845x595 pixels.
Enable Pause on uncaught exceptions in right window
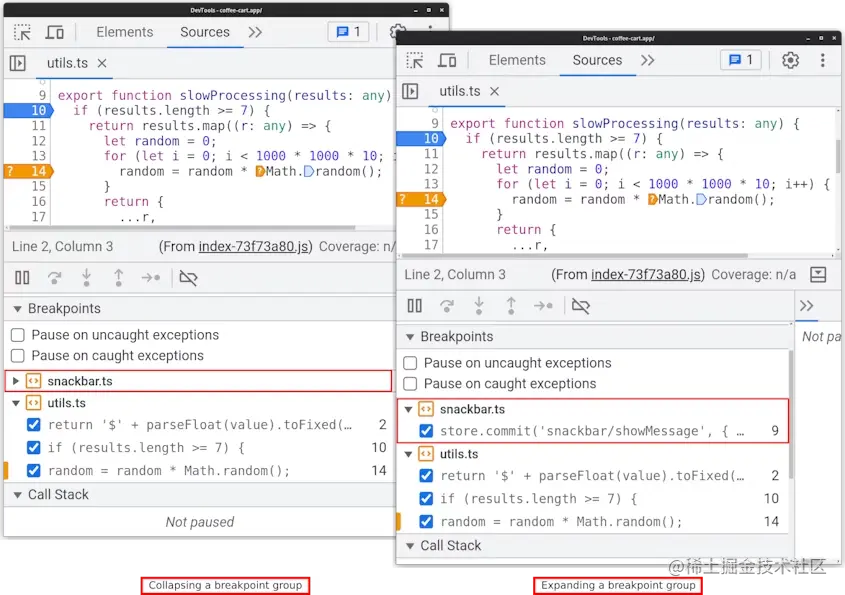click(x=410, y=363)
